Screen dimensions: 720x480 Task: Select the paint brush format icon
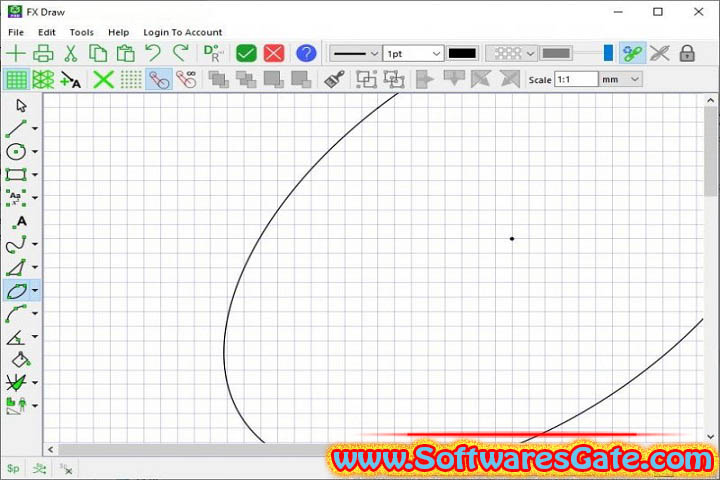(x=334, y=79)
